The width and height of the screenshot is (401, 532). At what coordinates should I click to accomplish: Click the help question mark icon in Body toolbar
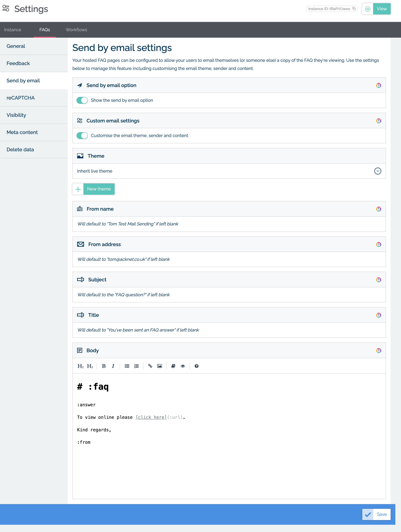[196, 366]
